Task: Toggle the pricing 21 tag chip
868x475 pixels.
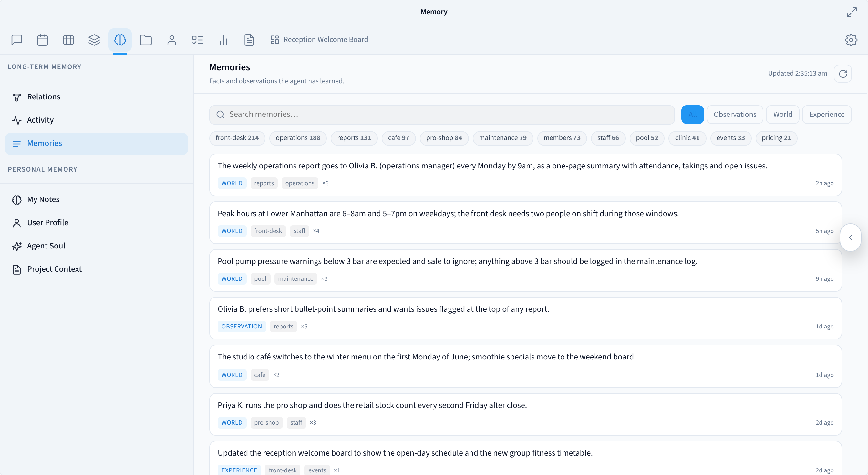Action: pyautogui.click(x=776, y=138)
